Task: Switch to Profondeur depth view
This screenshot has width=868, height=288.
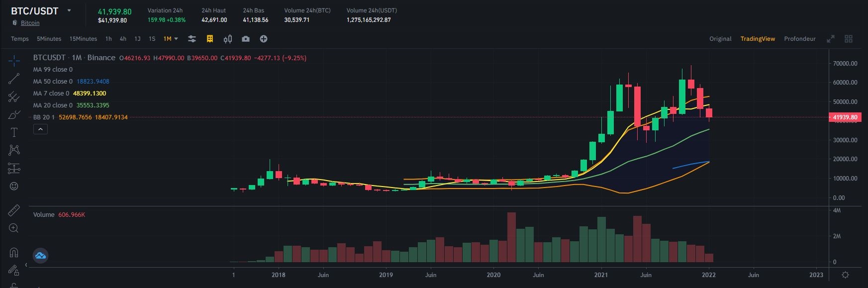Action: pyautogui.click(x=800, y=39)
